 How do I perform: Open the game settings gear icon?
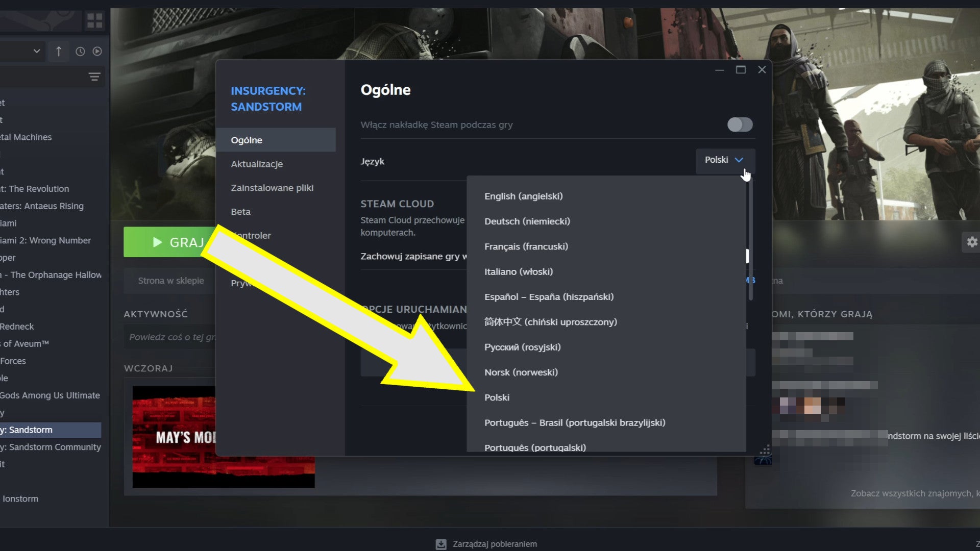point(971,242)
